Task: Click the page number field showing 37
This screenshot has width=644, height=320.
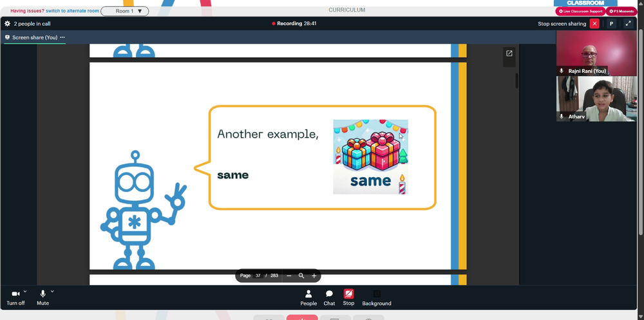Action: point(258,276)
